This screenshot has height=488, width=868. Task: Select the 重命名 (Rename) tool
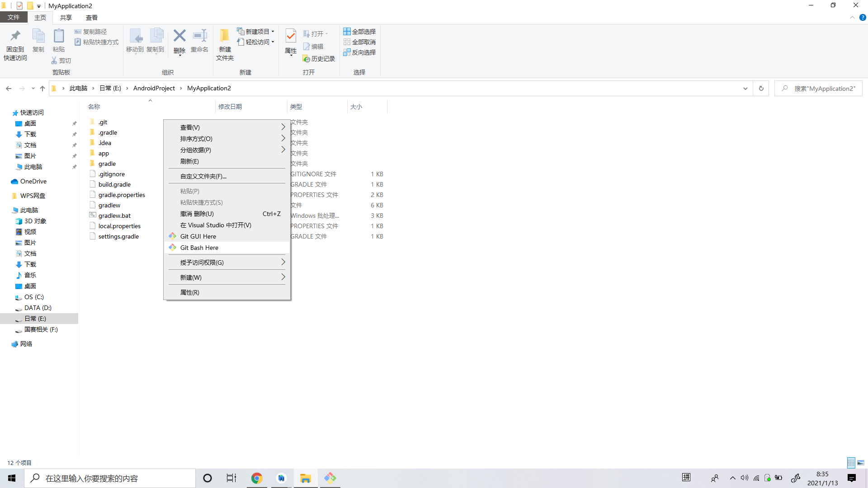pyautogui.click(x=199, y=42)
